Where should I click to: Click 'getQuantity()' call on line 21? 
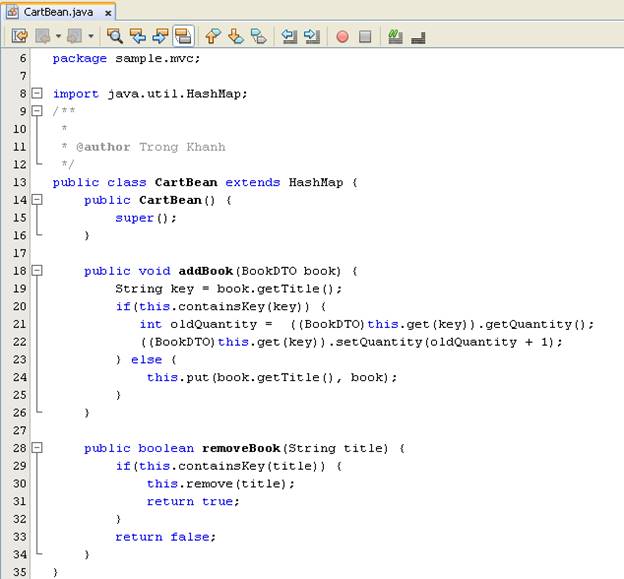tap(535, 324)
